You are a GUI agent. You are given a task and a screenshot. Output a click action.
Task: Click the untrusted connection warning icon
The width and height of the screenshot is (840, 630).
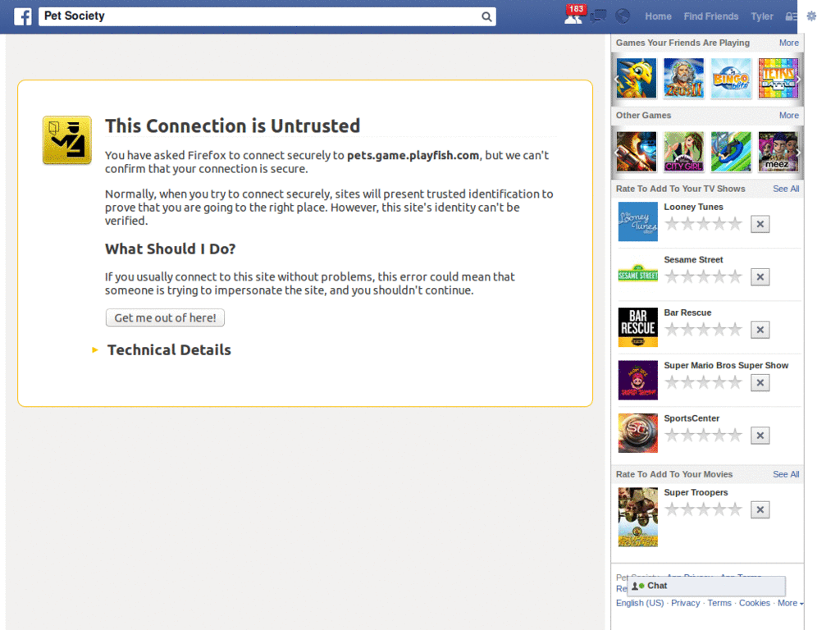tap(67, 139)
